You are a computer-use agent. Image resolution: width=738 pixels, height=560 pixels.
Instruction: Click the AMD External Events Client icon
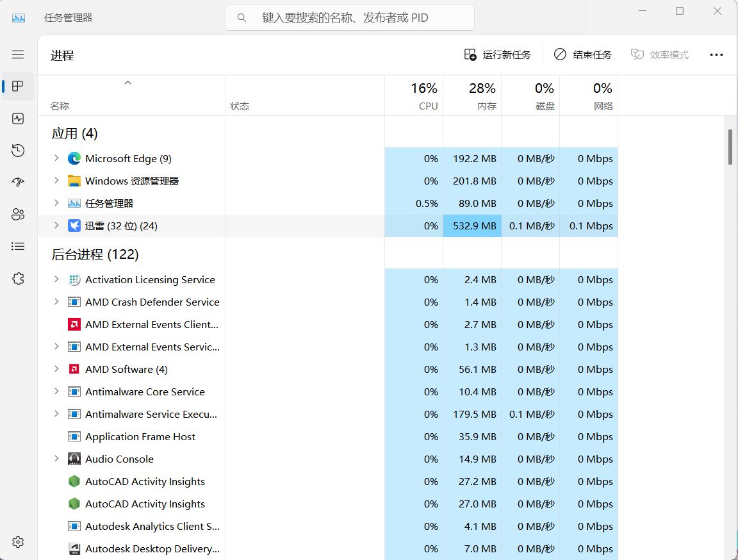click(x=74, y=325)
